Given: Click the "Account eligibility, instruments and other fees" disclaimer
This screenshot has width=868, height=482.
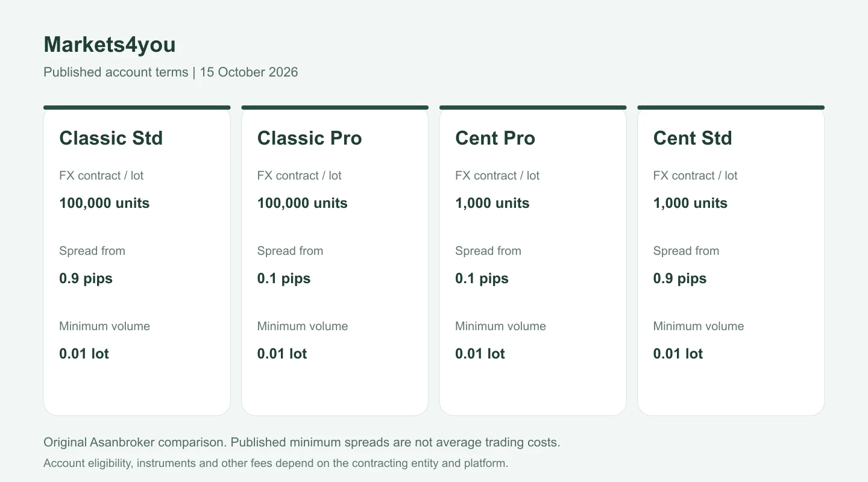Looking at the screenshot, I should [276, 463].
